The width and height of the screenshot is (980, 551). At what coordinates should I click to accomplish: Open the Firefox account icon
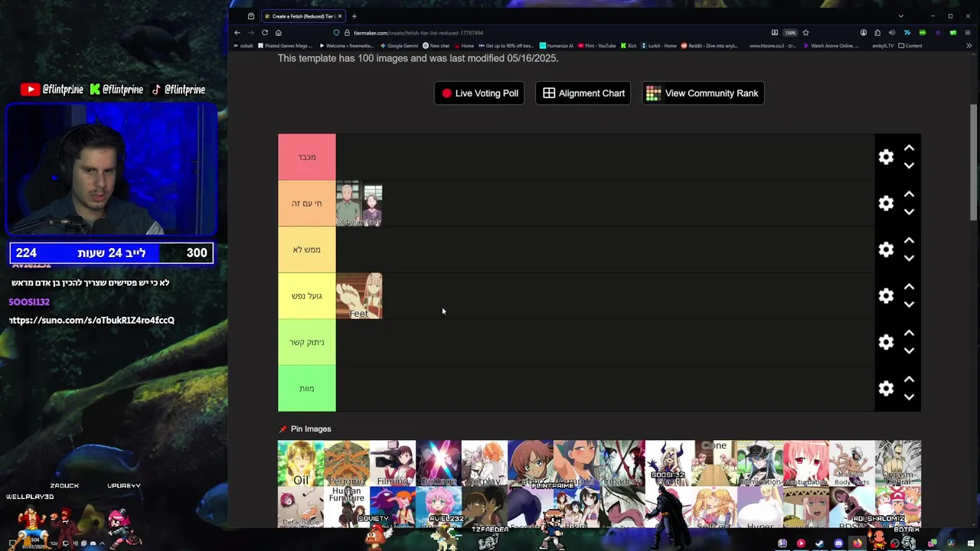pos(864,33)
